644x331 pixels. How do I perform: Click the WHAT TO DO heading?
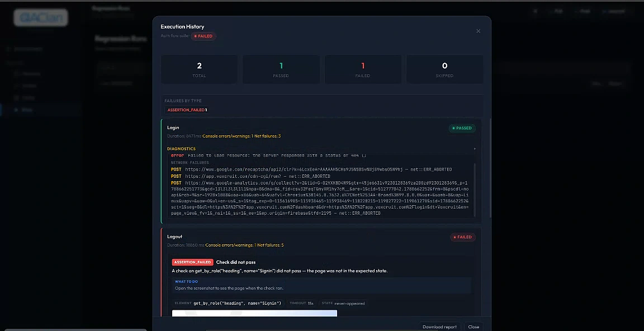187,282
